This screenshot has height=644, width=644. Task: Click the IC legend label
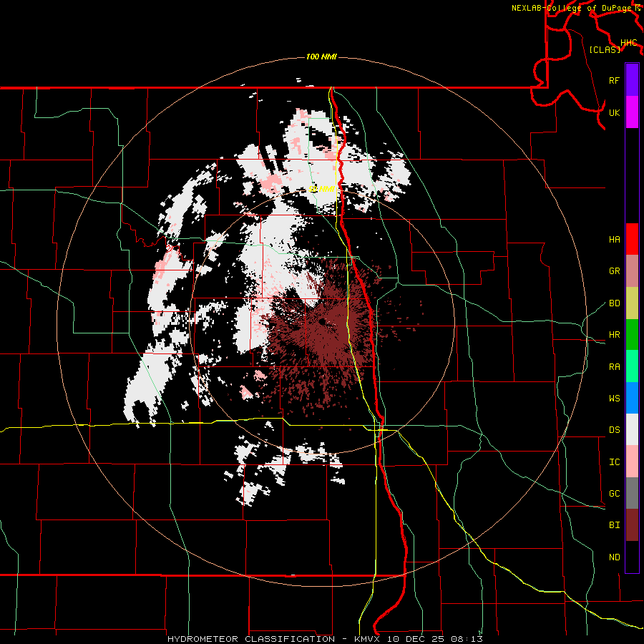coord(614,462)
